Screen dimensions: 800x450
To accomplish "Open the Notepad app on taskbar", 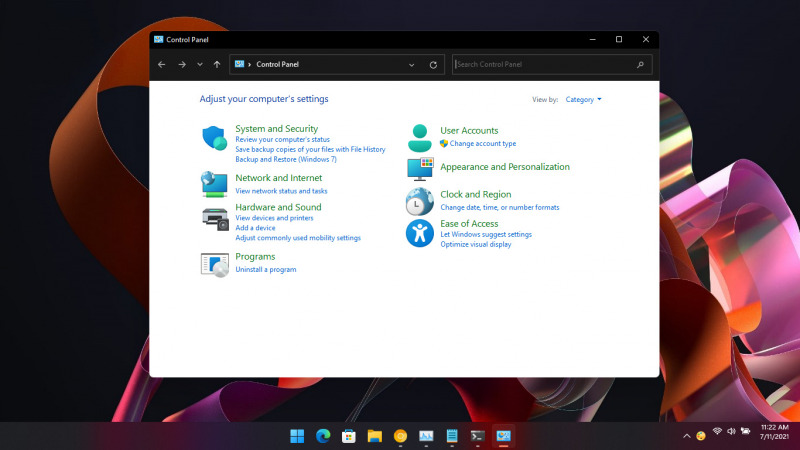I will (452, 436).
